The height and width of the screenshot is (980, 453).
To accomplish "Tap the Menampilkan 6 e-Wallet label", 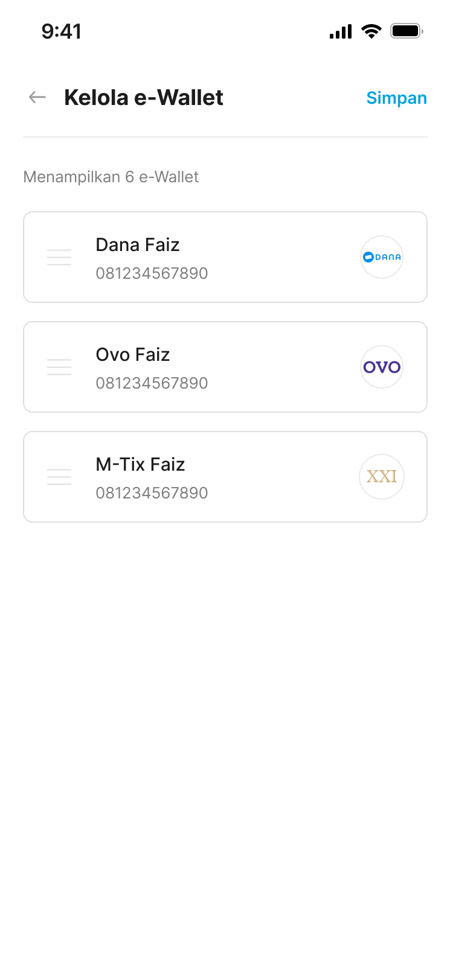I will tap(111, 177).
